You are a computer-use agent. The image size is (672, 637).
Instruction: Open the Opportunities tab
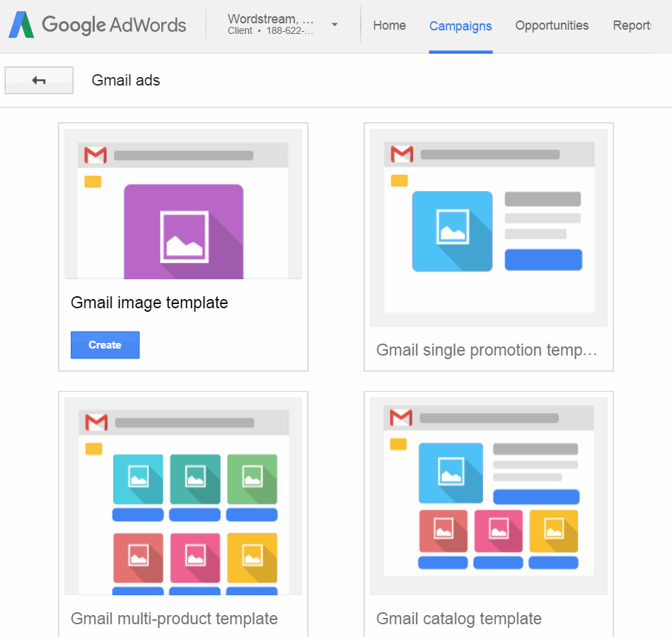point(552,25)
